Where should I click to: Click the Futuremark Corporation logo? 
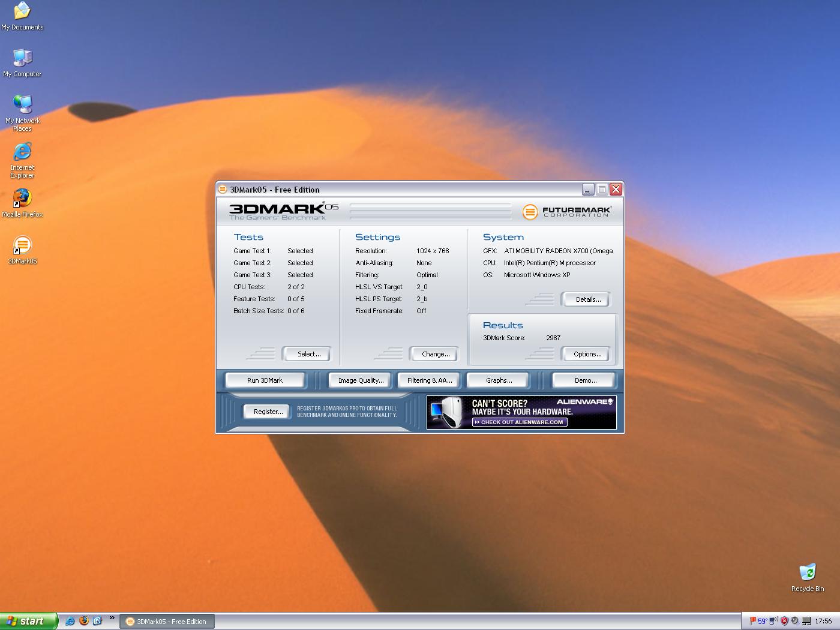[567, 212]
